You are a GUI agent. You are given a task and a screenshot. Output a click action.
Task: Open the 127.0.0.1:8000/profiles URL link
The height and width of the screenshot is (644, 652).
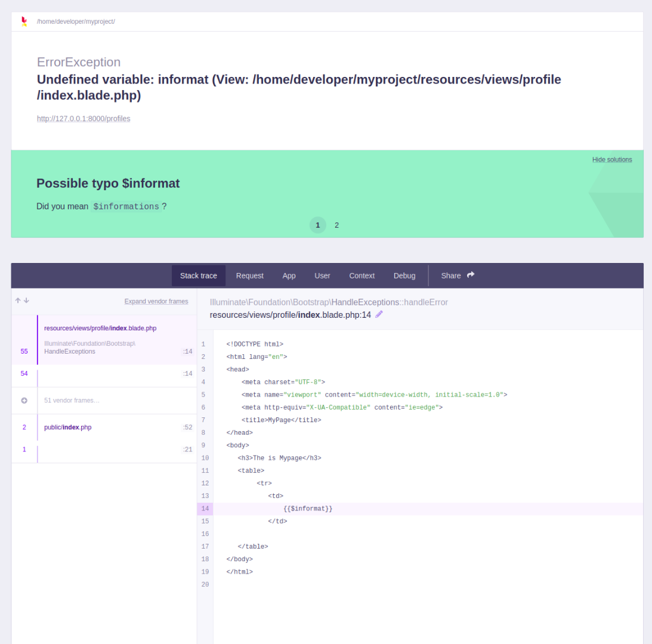[84, 119]
